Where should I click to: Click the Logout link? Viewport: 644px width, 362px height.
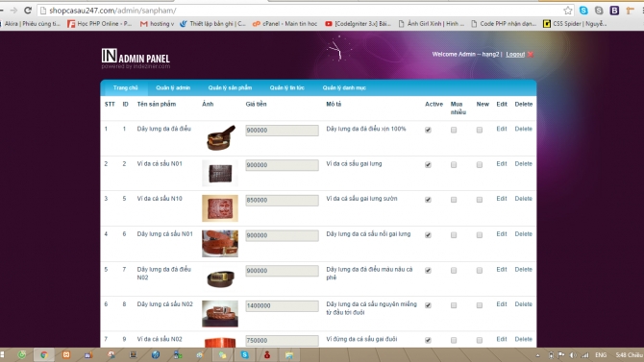515,54
